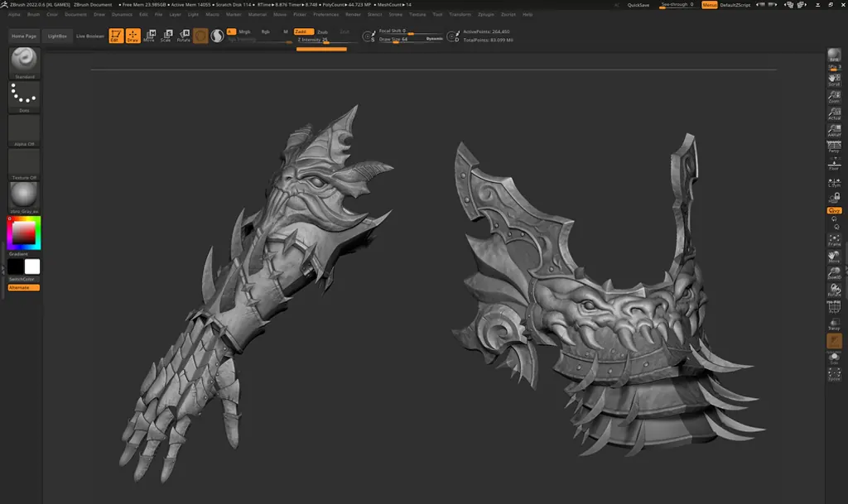Open the Zplugin menu
Viewport: 848px width, 504px height.
pyautogui.click(x=486, y=15)
